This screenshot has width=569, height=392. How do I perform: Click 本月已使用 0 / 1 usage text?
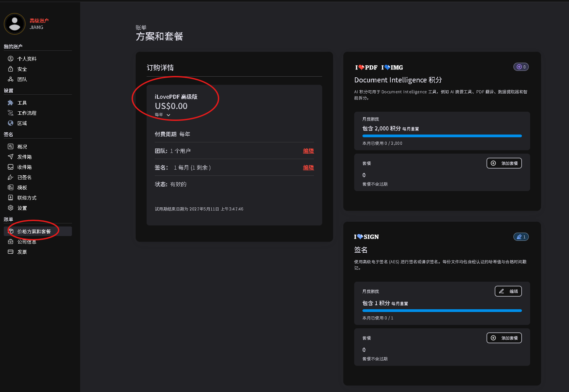point(378,318)
